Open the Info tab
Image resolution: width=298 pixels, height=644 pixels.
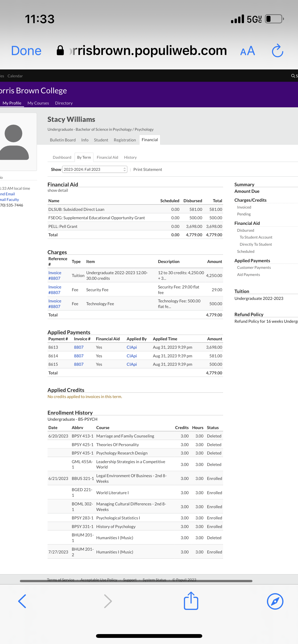tap(85, 140)
